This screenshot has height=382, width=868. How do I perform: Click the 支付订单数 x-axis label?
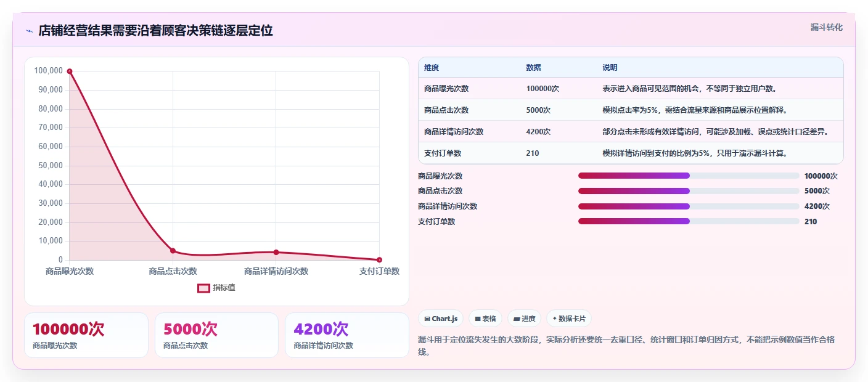tap(379, 271)
